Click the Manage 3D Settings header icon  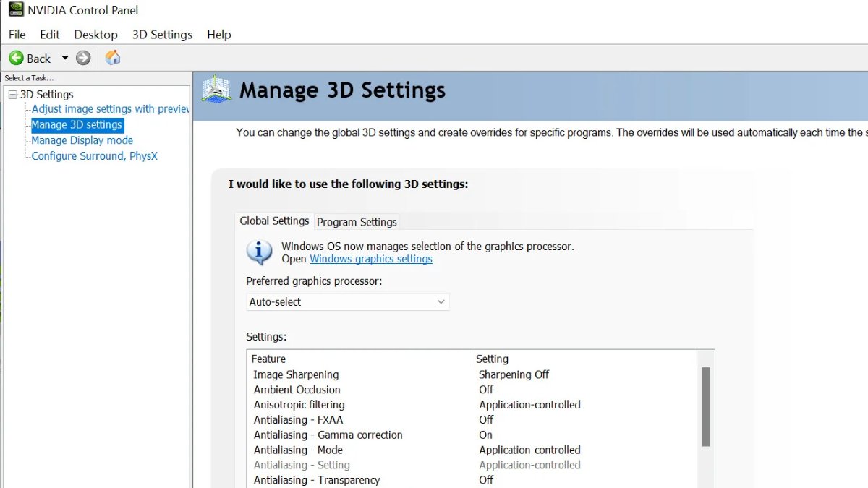216,90
